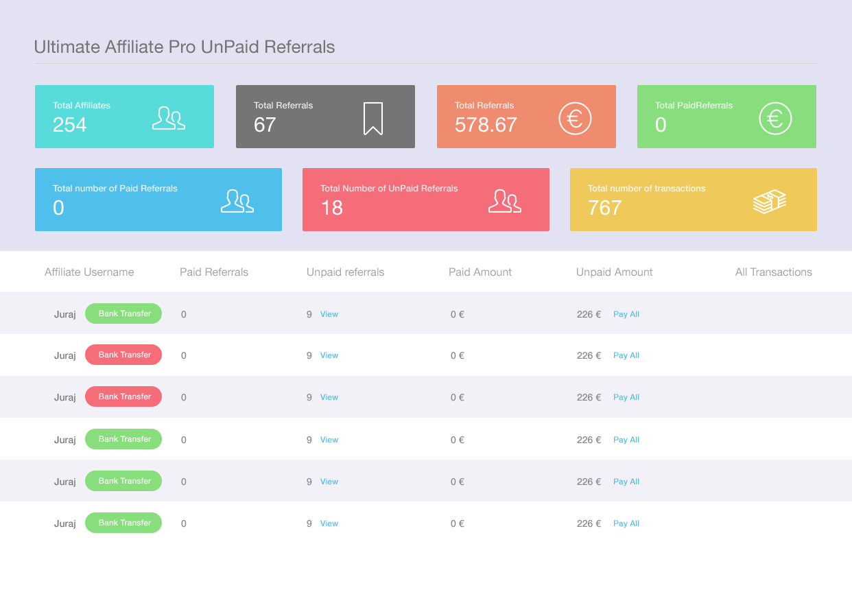The width and height of the screenshot is (852, 616).
Task: Click the people icon in Total Affiliates card
Action: [x=169, y=118]
